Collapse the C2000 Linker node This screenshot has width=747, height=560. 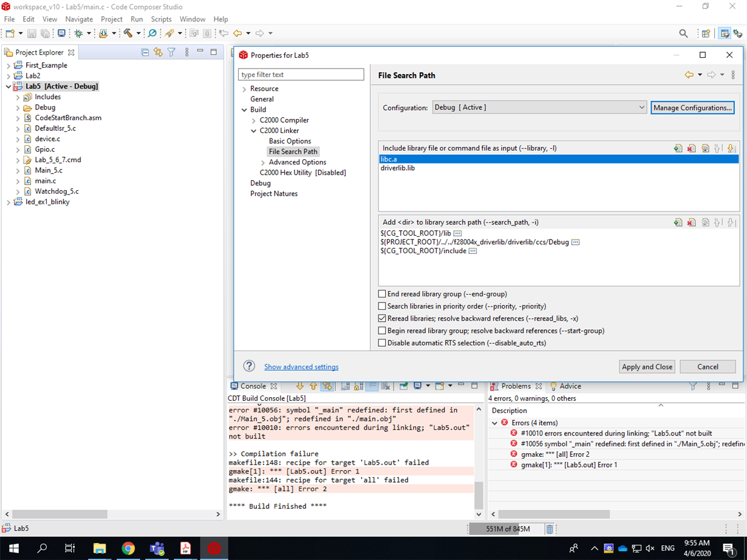pos(254,131)
